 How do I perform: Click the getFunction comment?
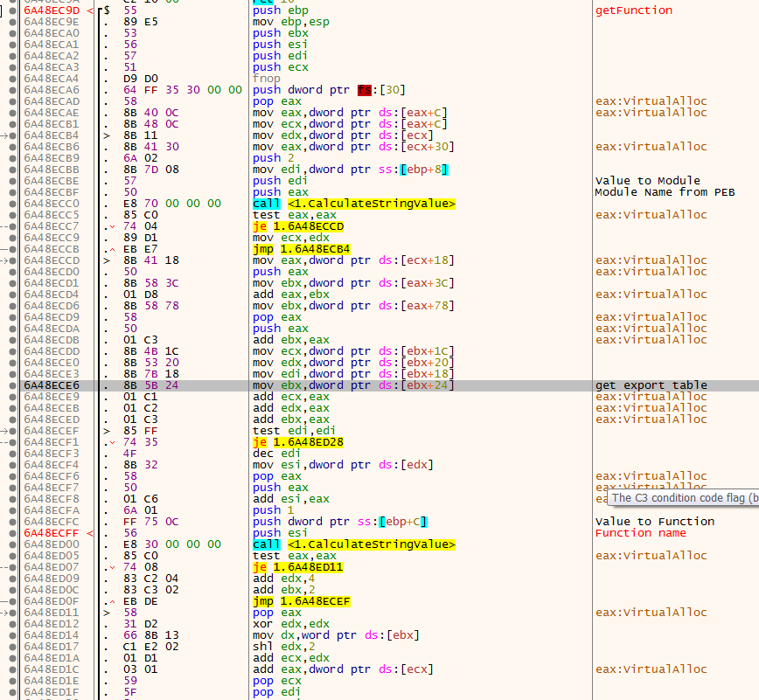633,10
